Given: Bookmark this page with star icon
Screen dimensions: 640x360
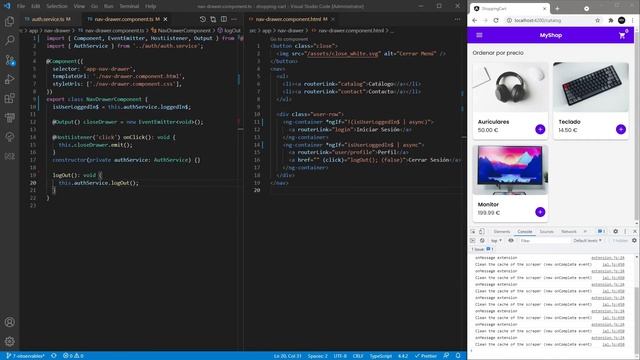Looking at the screenshot, I should [598, 20].
